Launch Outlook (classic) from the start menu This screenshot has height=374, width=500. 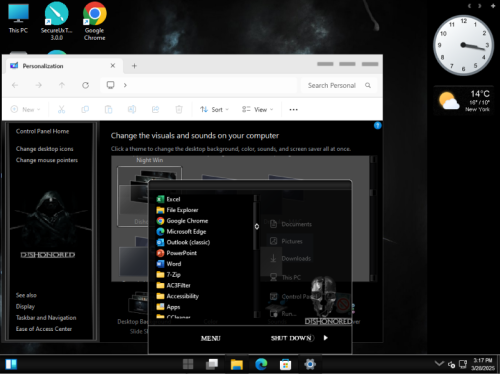pos(183,242)
